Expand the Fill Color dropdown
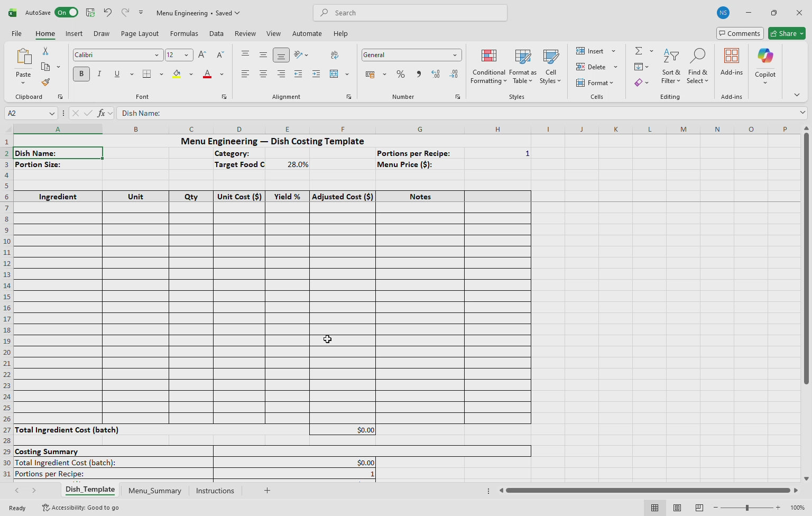 pyautogui.click(x=191, y=74)
